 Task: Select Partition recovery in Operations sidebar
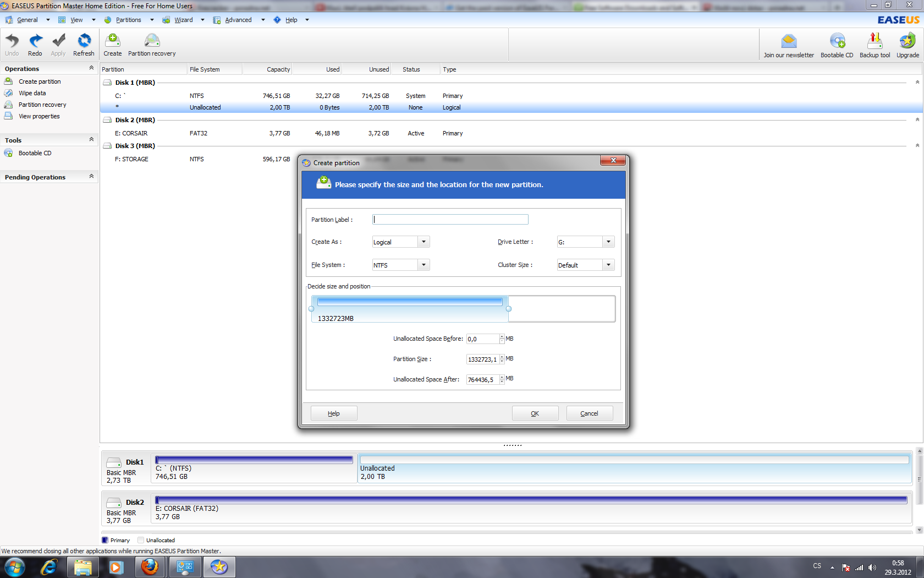pos(42,105)
